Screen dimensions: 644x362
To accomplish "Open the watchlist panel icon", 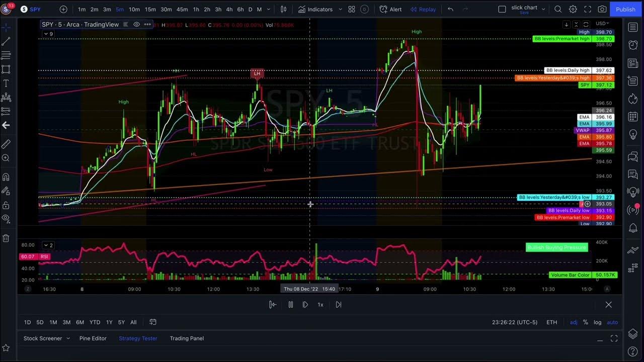I will [x=633, y=27].
